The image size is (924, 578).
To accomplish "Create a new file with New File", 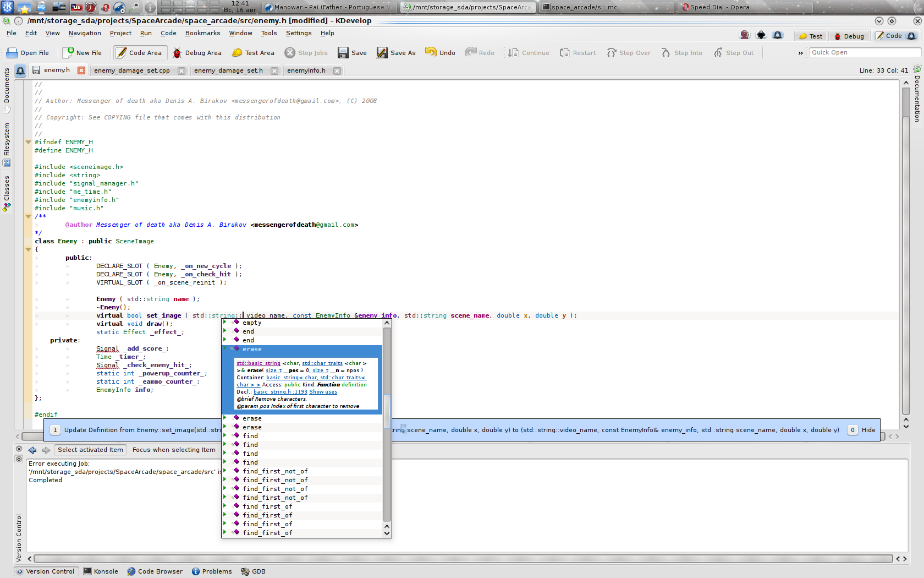I will 82,53.
